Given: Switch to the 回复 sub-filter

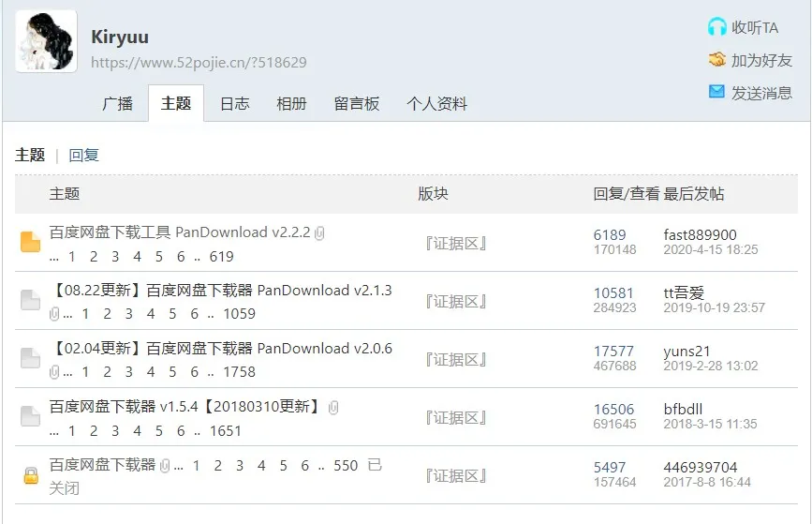Looking at the screenshot, I should pyautogui.click(x=84, y=155).
